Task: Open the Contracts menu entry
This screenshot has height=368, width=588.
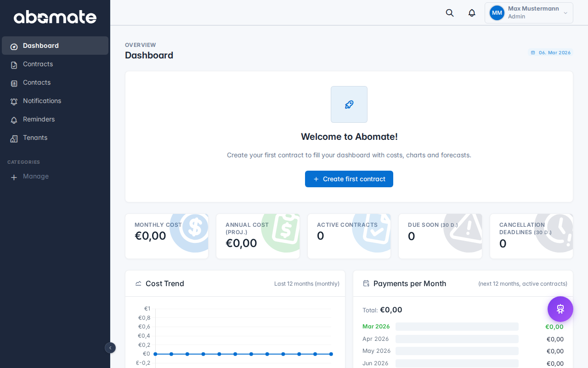Action: click(38, 64)
